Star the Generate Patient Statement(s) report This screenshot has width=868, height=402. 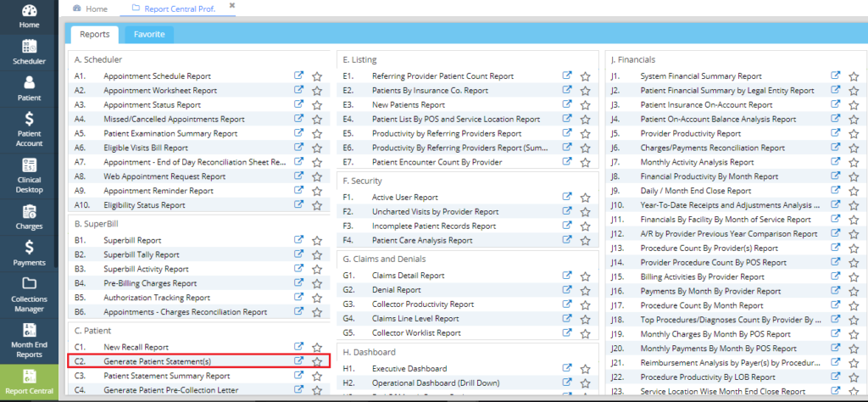[x=317, y=361]
